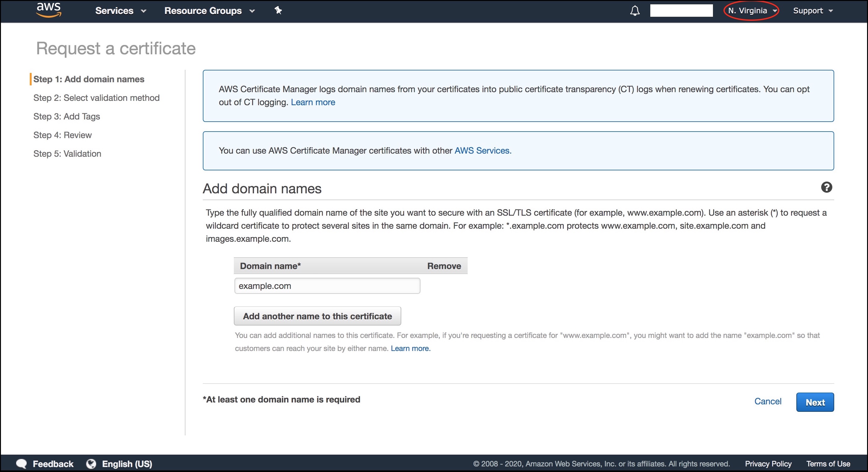The height and width of the screenshot is (472, 868).
Task: Click the pushpin shortcut icon
Action: 278,11
